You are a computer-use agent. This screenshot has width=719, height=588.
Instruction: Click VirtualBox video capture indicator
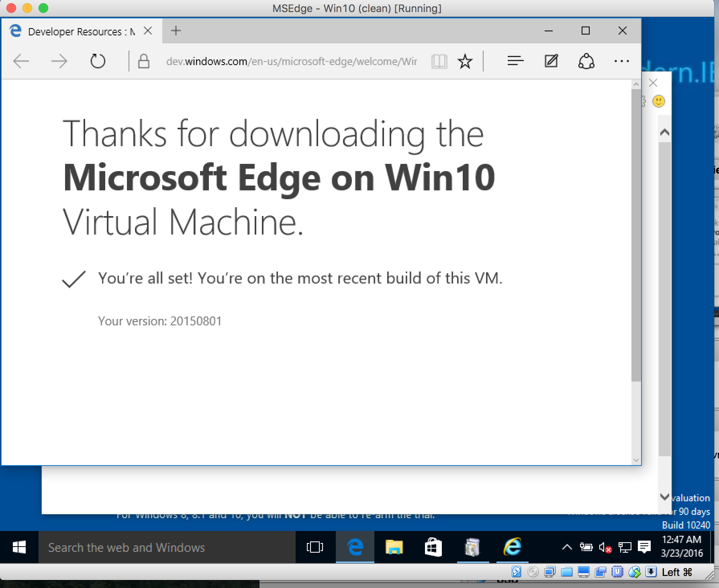pyautogui.click(x=601, y=572)
